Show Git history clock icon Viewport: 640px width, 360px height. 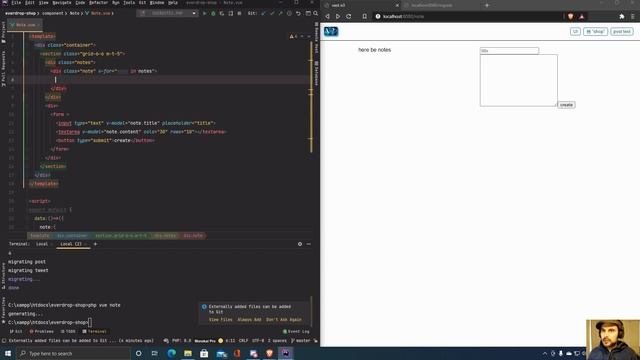click(x=289, y=13)
